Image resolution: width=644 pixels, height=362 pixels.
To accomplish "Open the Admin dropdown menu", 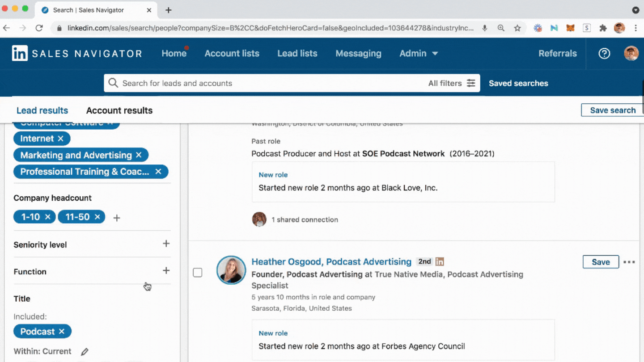I will [418, 54].
